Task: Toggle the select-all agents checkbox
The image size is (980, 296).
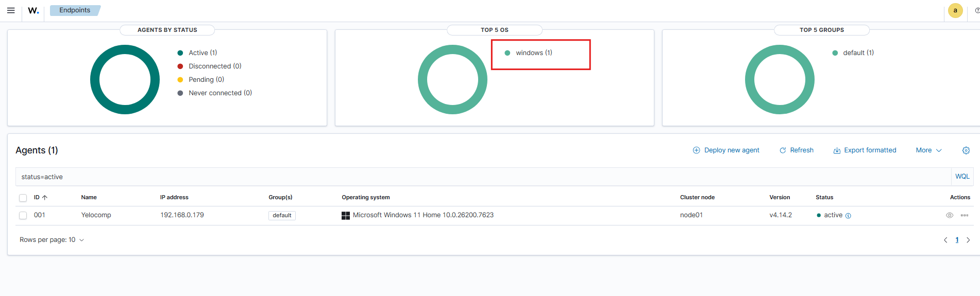Action: [23, 198]
